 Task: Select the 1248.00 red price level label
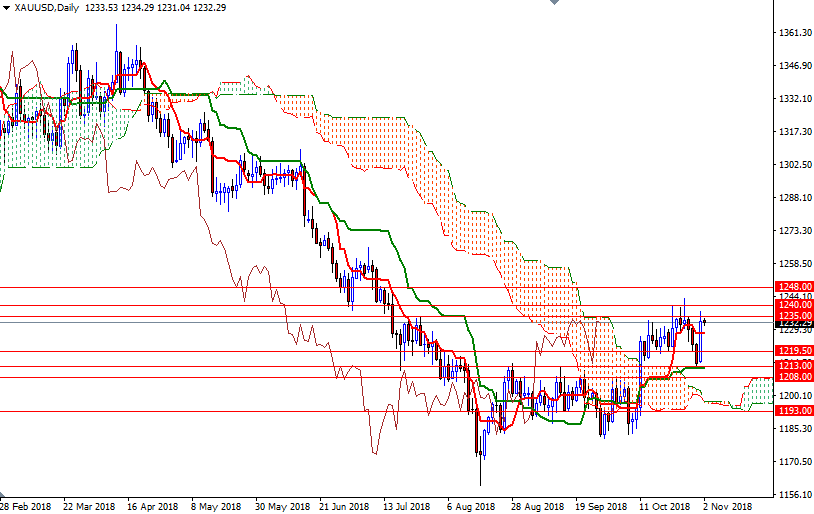point(793,287)
